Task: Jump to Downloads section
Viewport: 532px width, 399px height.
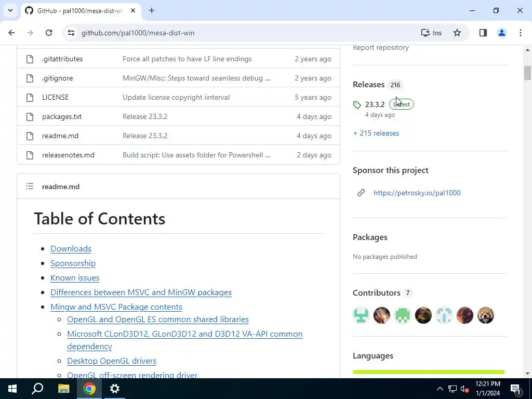Action: [x=71, y=249]
